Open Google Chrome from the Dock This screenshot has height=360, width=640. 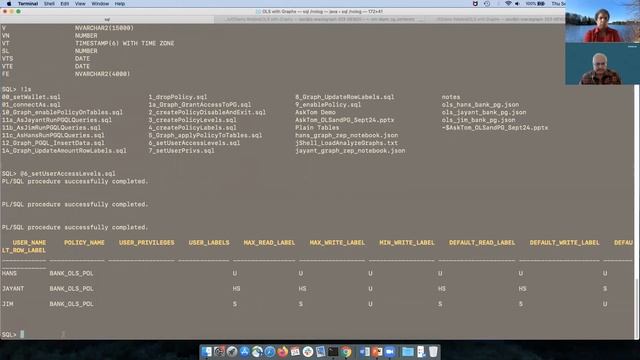(x=346, y=351)
